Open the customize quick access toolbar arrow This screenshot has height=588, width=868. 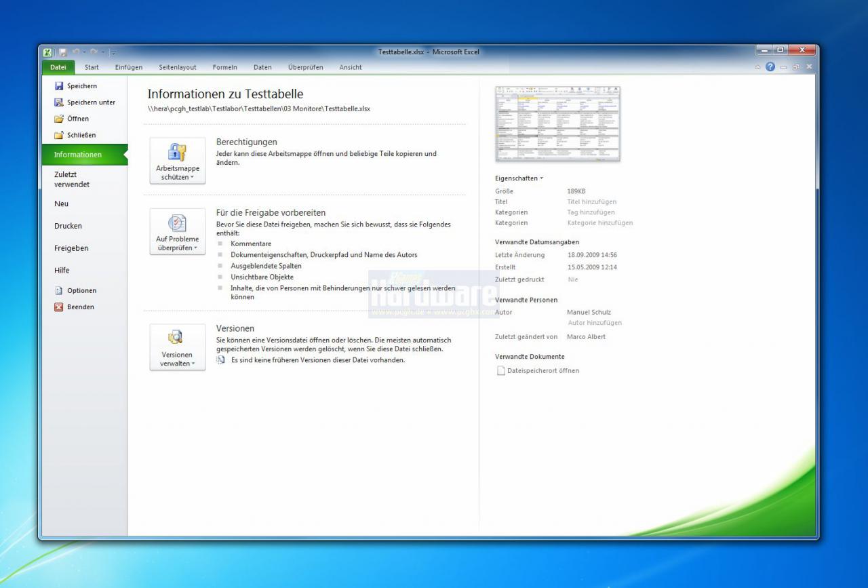[113, 53]
